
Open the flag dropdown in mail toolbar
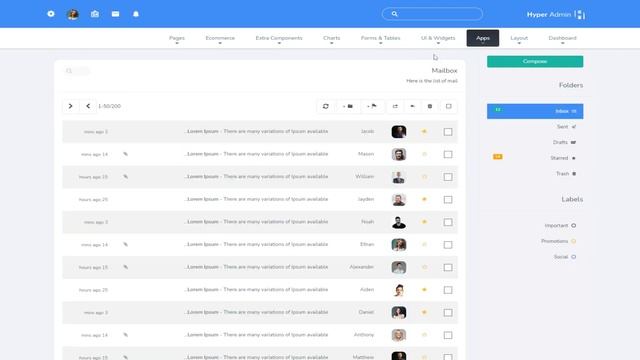tap(372, 106)
